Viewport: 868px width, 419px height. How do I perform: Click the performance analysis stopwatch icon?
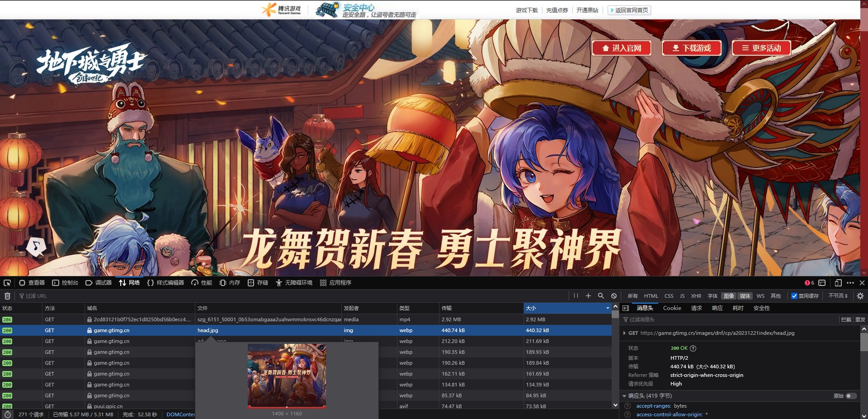(x=7, y=414)
